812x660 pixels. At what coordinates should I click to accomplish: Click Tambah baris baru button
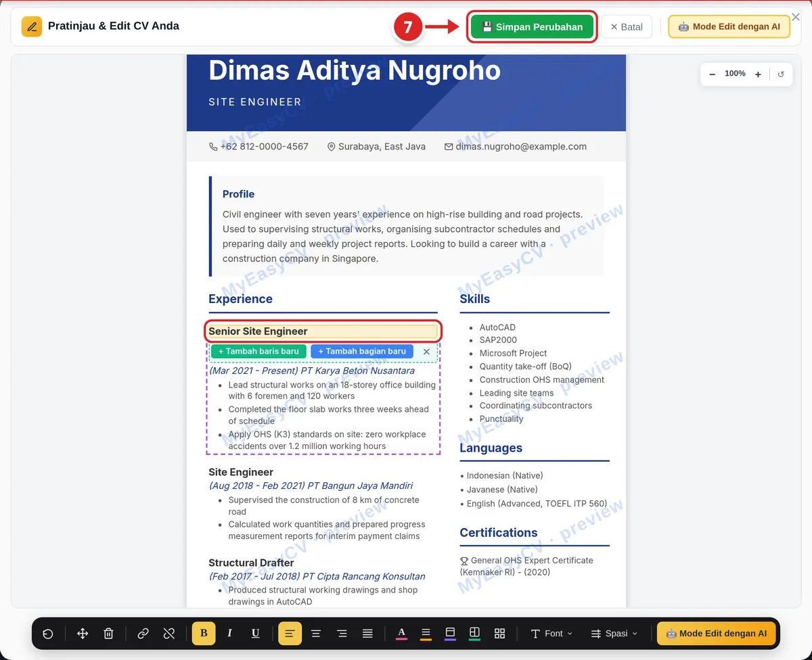coord(258,351)
